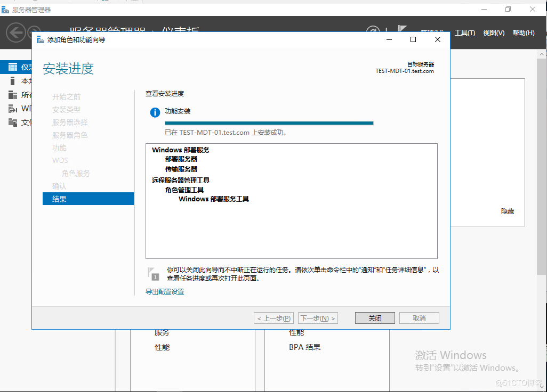Click the notification flag icon with number 1
This screenshot has width=547, height=392.
(x=153, y=274)
